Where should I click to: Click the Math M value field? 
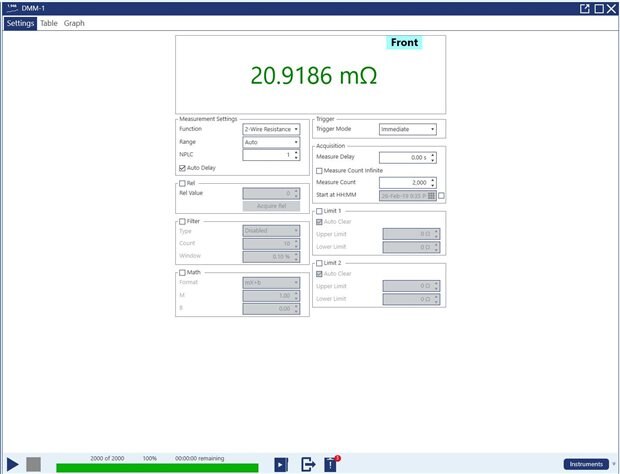[x=271, y=296]
